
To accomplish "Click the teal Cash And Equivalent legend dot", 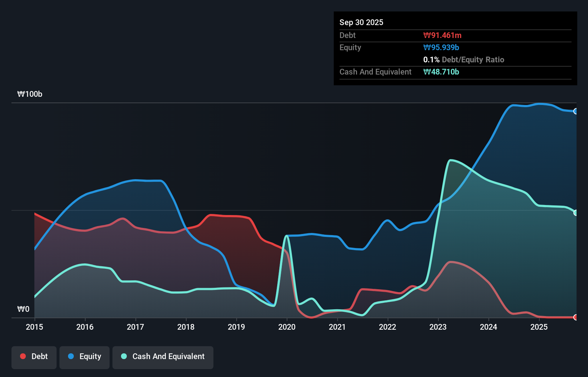I will tap(124, 356).
